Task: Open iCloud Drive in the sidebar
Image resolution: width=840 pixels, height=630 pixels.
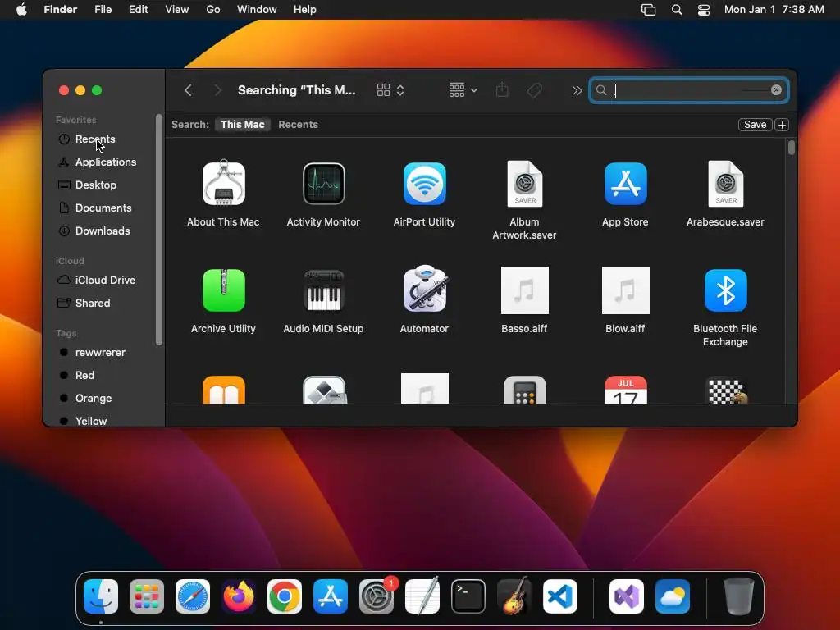Action: click(x=106, y=281)
